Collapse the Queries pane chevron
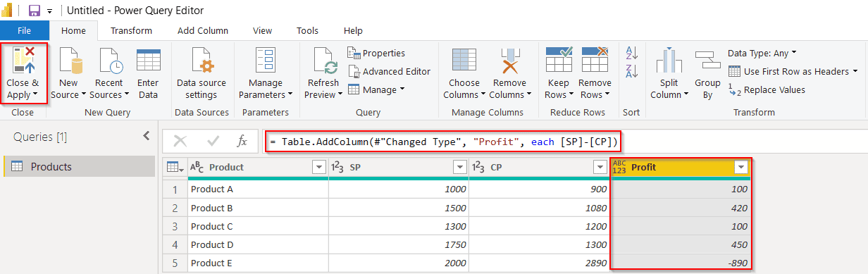 [x=147, y=136]
